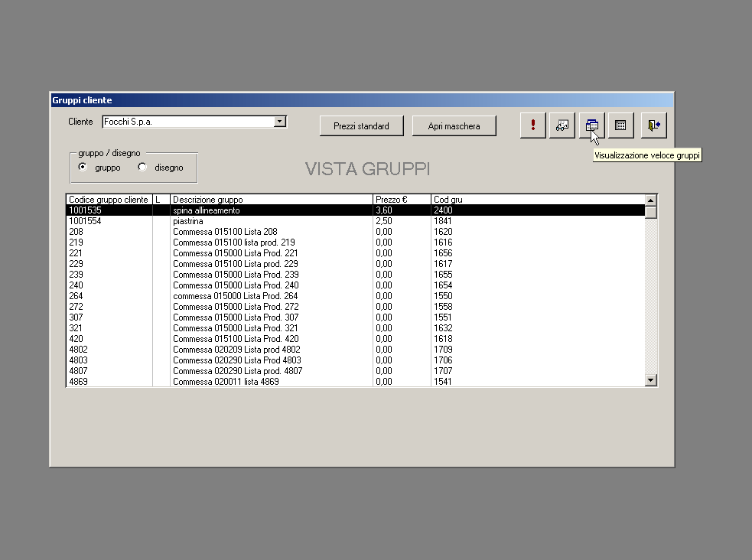Select row Commessa 020290 Lista prod. 4807

click(356, 371)
